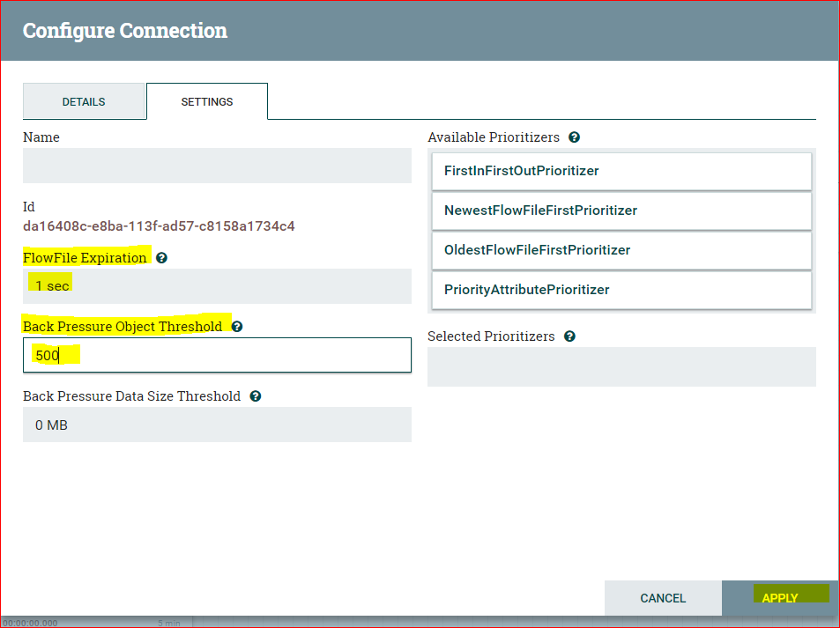Viewport: 840px width, 628px height.
Task: View the Selected Prioritizers help tooltip icon
Action: tap(570, 336)
